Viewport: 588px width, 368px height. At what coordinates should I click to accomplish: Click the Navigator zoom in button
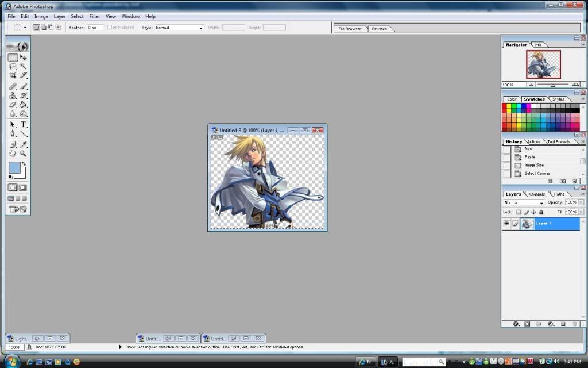coord(575,85)
